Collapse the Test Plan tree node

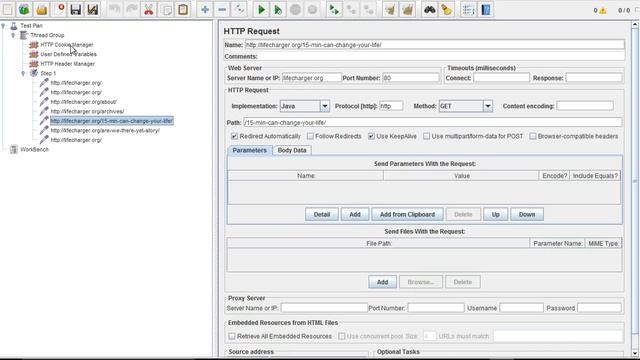tap(3, 26)
